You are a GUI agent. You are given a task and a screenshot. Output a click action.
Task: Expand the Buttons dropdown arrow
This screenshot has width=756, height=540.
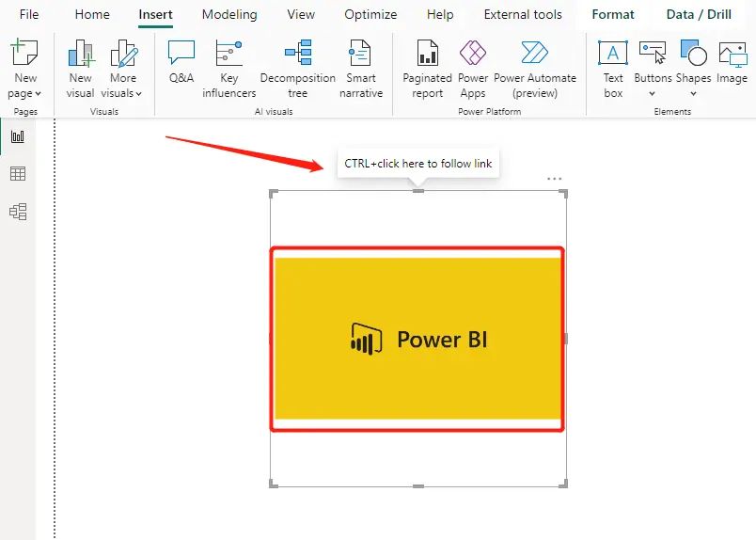tap(652, 94)
